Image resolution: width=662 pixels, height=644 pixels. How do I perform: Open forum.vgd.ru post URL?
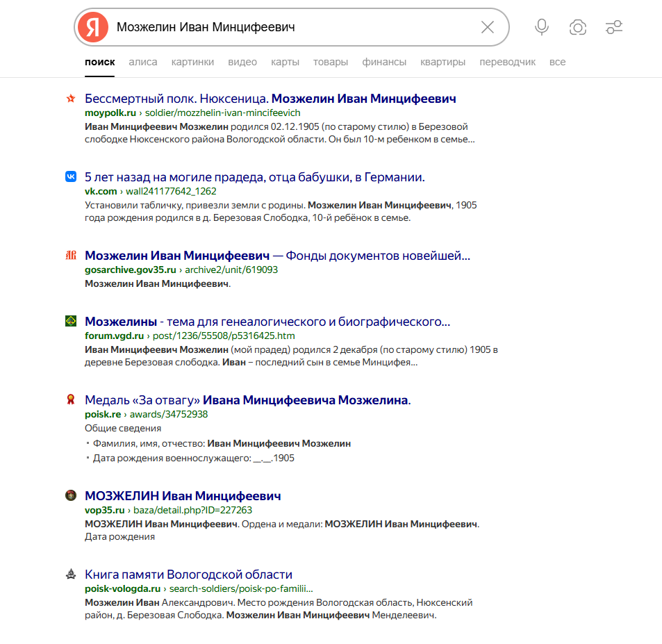click(190, 336)
